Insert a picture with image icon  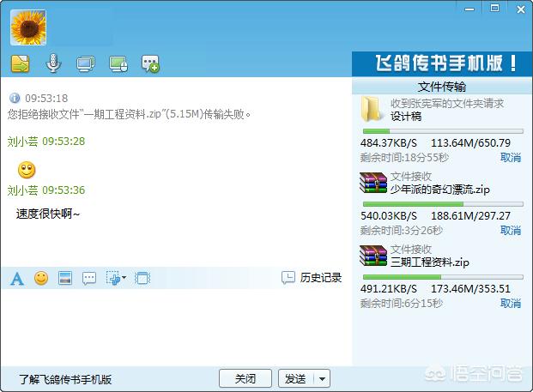coord(65,278)
